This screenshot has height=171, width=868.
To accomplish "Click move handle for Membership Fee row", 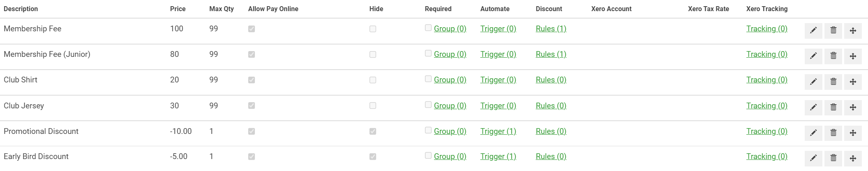I will pos(853,30).
